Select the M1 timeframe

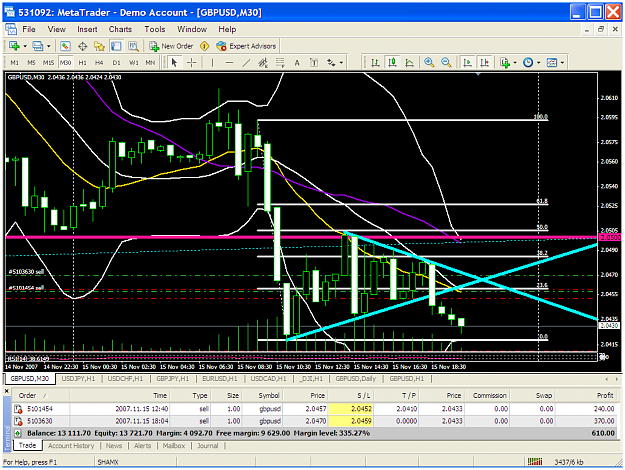(14, 63)
